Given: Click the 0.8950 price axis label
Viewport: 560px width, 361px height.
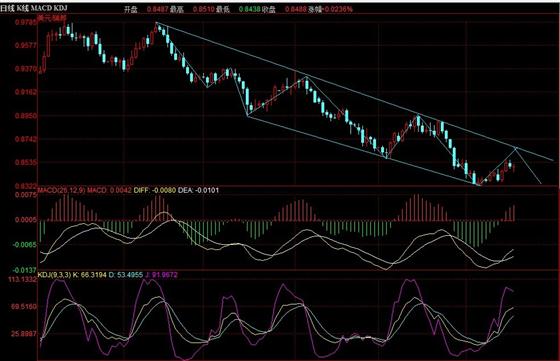Looking at the screenshot, I should tap(26, 116).
